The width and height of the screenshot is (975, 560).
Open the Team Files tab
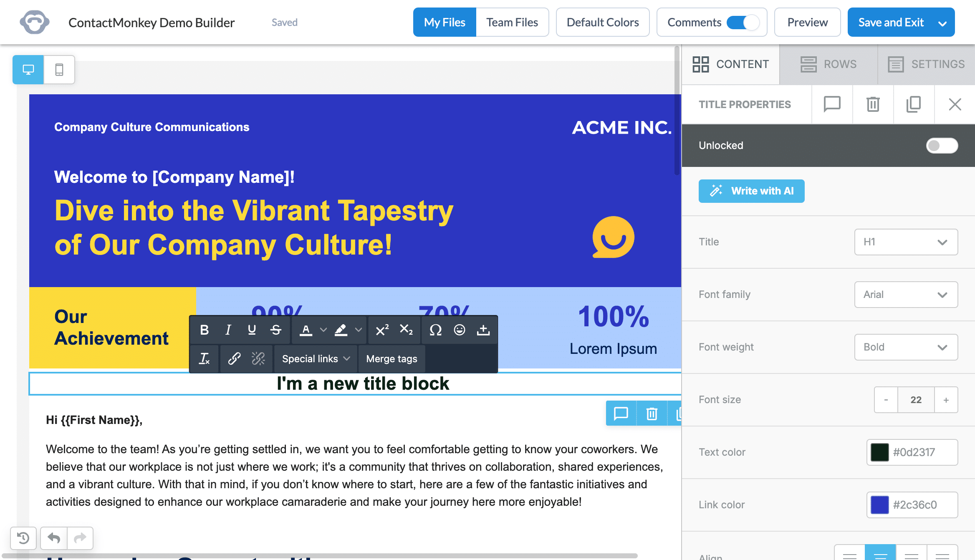pos(512,22)
